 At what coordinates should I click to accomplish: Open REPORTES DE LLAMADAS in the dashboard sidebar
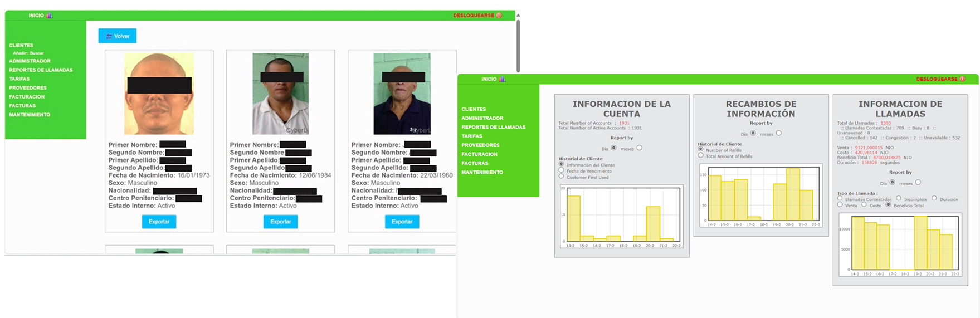(x=493, y=127)
